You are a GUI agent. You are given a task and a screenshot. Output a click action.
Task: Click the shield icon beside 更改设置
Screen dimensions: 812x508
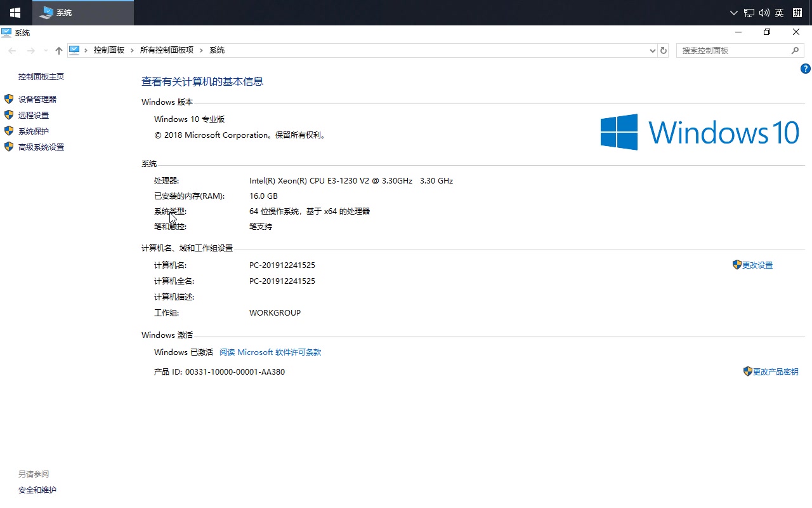pos(736,265)
